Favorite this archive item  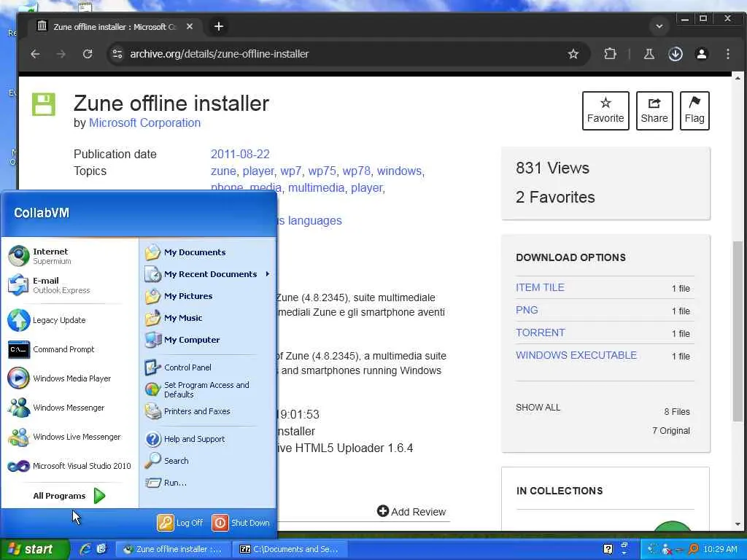(x=605, y=111)
